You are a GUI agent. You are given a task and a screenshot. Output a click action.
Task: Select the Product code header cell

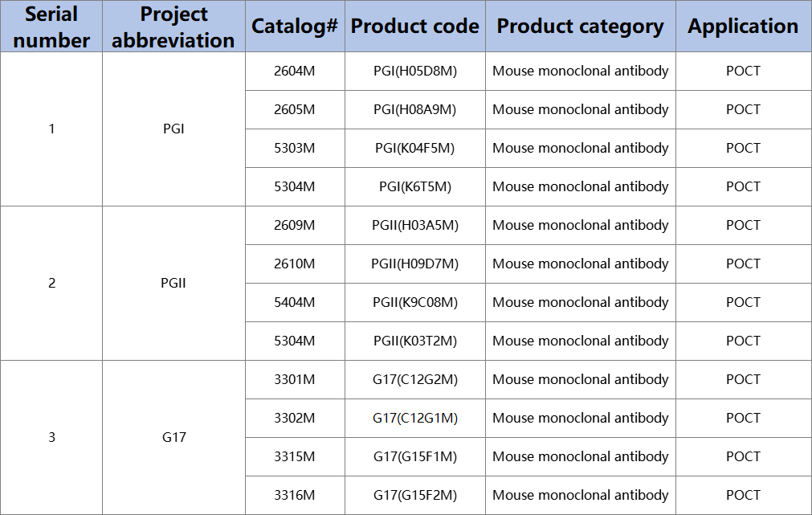click(x=414, y=27)
